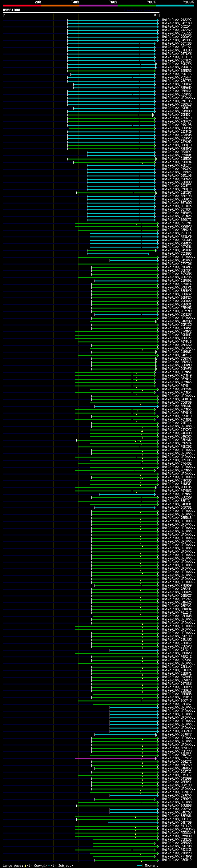Viewport: 197px width, 868px height.
Task: Select hit label UniRef100_Q756Y3
Action: pyautogui.click(x=177, y=799)
